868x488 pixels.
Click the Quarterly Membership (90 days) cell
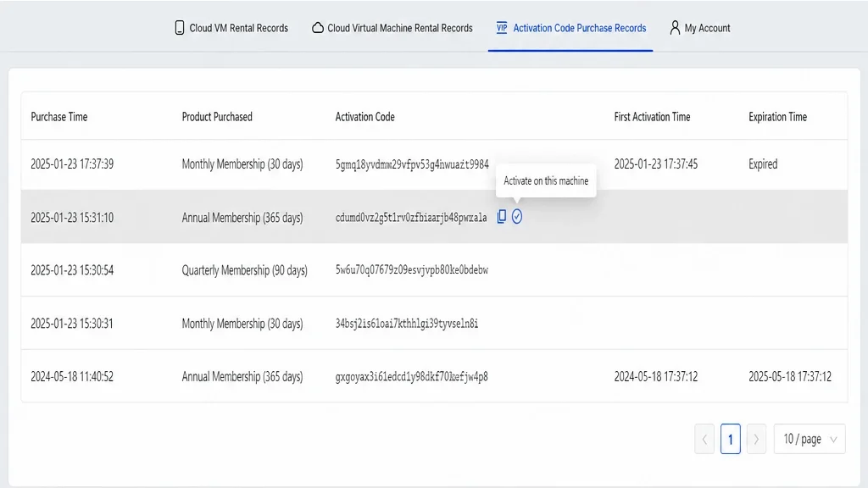click(245, 270)
